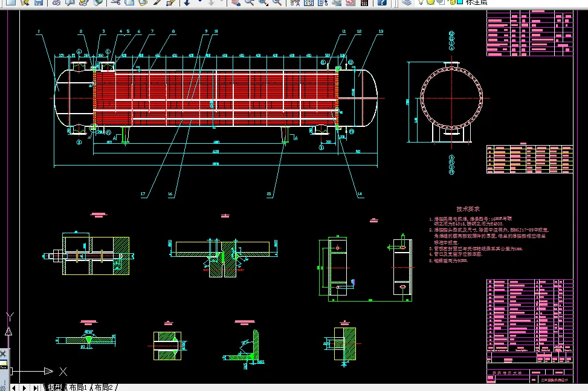Select the Match Properties brush icon

157,2
